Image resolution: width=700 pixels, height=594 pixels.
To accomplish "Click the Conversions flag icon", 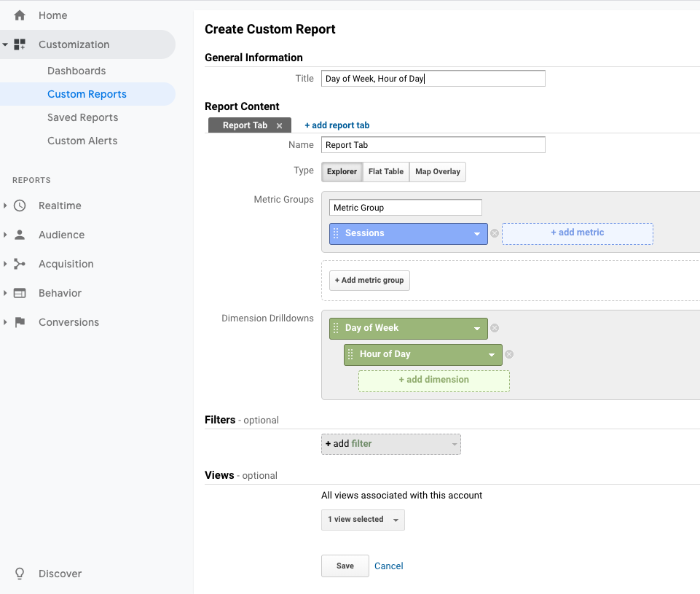I will coord(20,322).
